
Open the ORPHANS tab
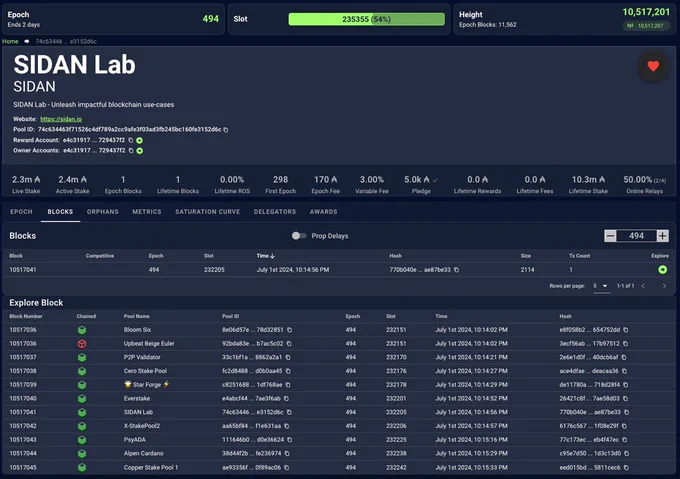point(102,212)
